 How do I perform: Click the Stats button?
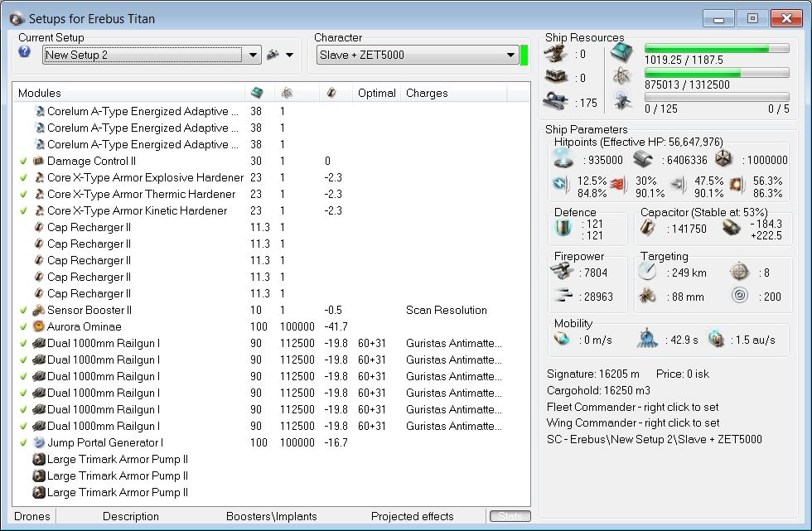tap(510, 516)
